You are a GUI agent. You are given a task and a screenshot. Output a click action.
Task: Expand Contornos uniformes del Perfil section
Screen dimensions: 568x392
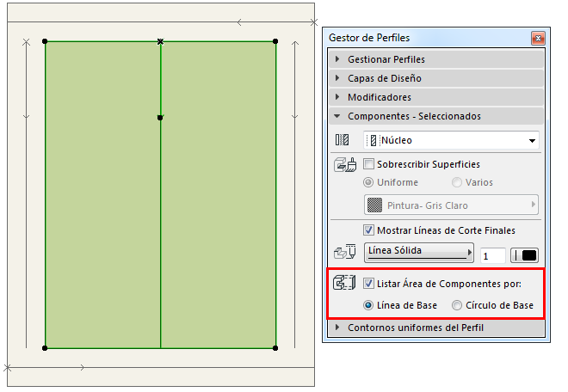pos(436,328)
